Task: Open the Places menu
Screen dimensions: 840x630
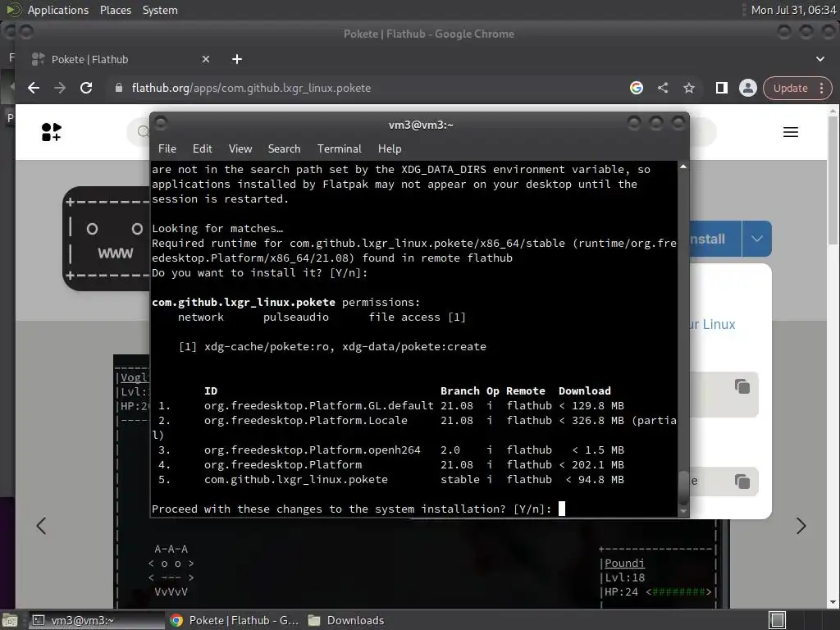Action: [x=115, y=10]
